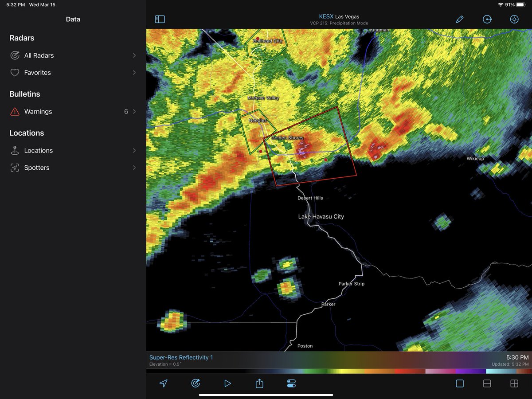The image size is (532, 399).
Task: Tap the Bulletins section header
Action: [x=25, y=94]
